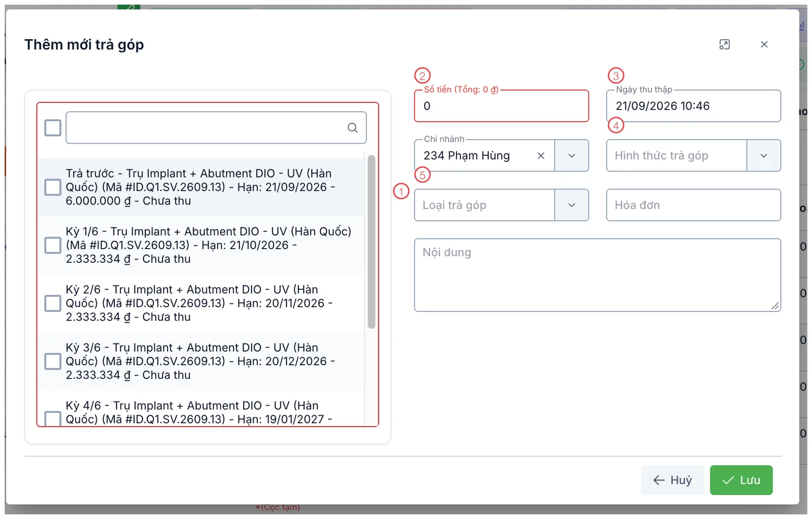Check the Kỳ 3/6 installment checkbox
The image size is (812, 519).
(x=53, y=362)
